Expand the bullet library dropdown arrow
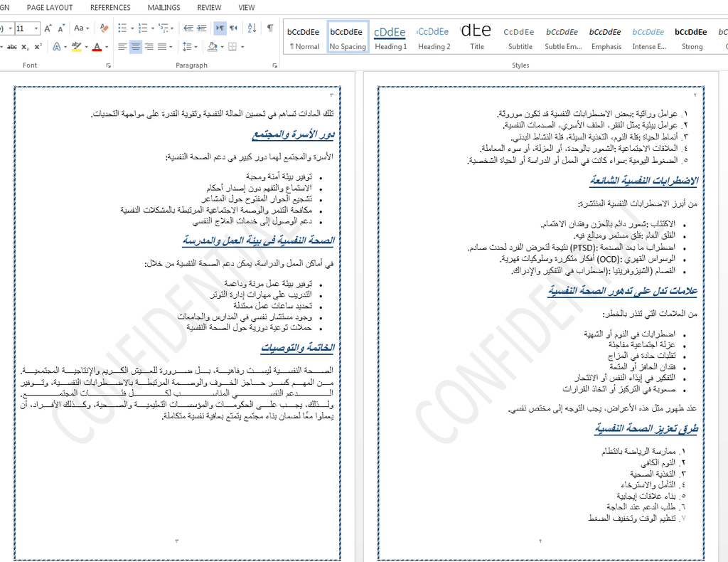The height and width of the screenshot is (562, 728). (x=132, y=28)
